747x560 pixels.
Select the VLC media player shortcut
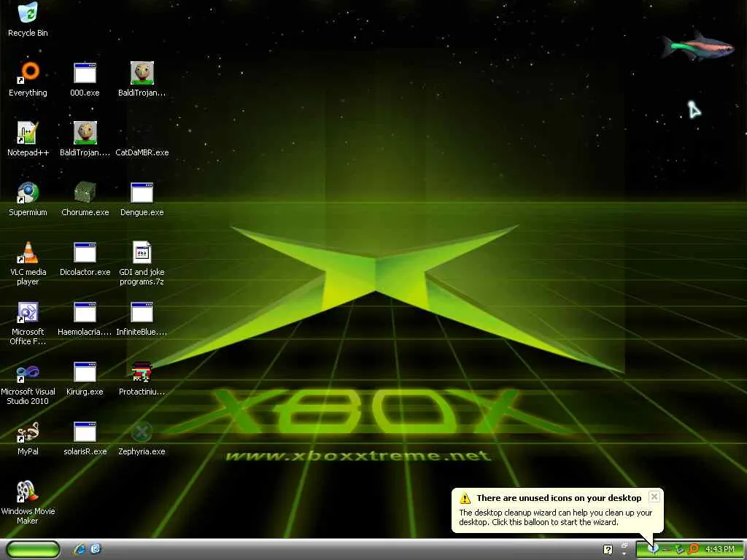coord(28,252)
